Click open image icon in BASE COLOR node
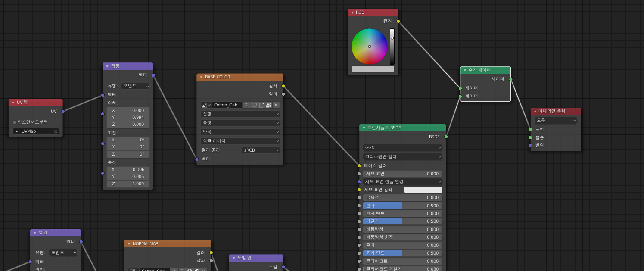 [269, 105]
